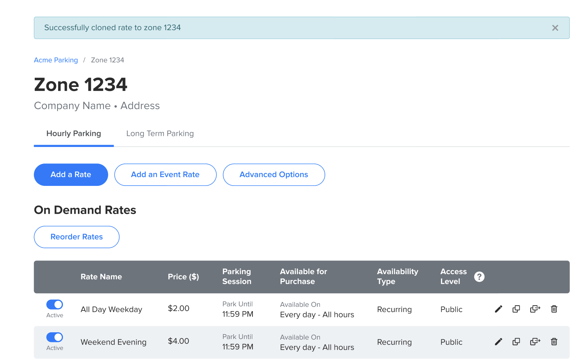Screen dimensions: 588x364
Task: Dismiss the successfully cloned rate notification
Action: point(555,28)
